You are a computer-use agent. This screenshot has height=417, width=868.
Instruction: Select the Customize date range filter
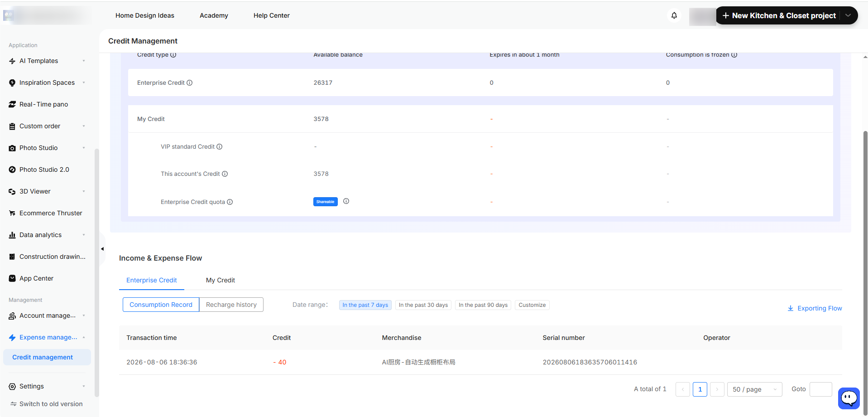pos(532,305)
